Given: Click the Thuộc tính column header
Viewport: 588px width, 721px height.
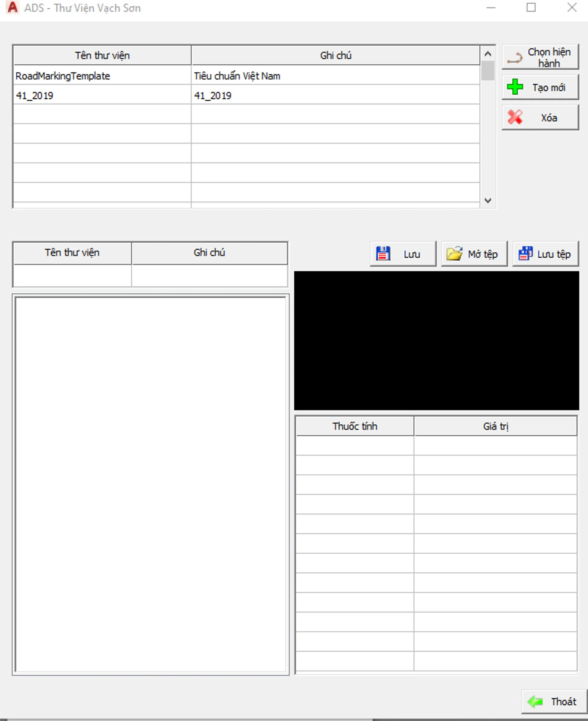Looking at the screenshot, I should [355, 426].
